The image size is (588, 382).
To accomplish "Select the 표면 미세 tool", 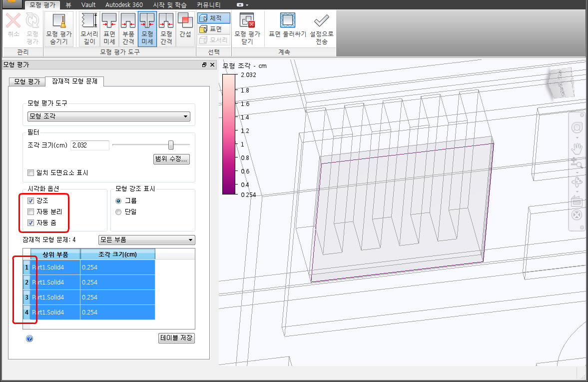I will tap(109, 28).
